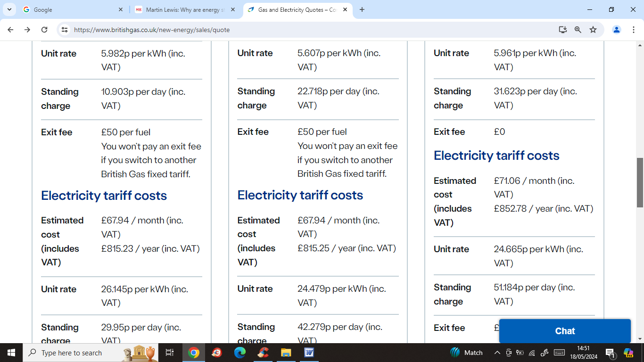644x362 pixels.
Task: Close the Gas and Electricity Quotes tab
Action: (x=345, y=9)
